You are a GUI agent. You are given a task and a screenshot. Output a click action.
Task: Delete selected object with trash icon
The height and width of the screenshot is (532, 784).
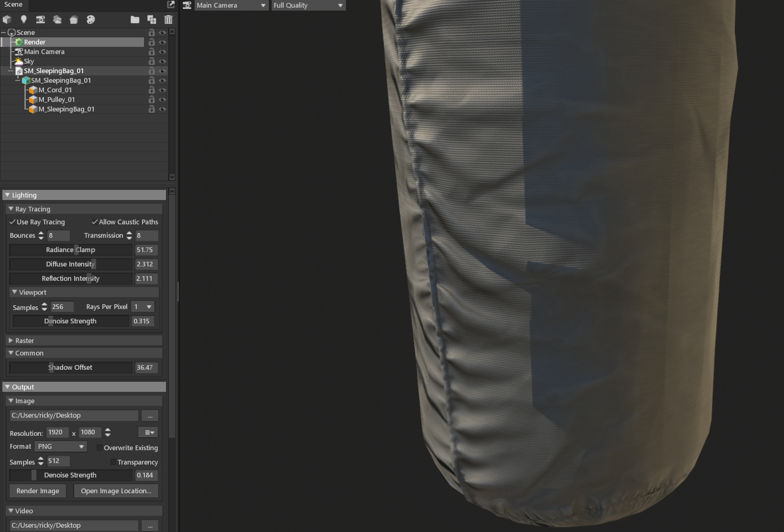(168, 20)
